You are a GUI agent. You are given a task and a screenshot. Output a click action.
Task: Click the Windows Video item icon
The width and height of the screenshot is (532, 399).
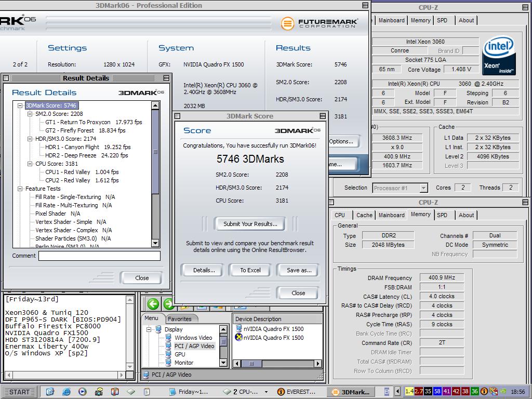(x=168, y=338)
